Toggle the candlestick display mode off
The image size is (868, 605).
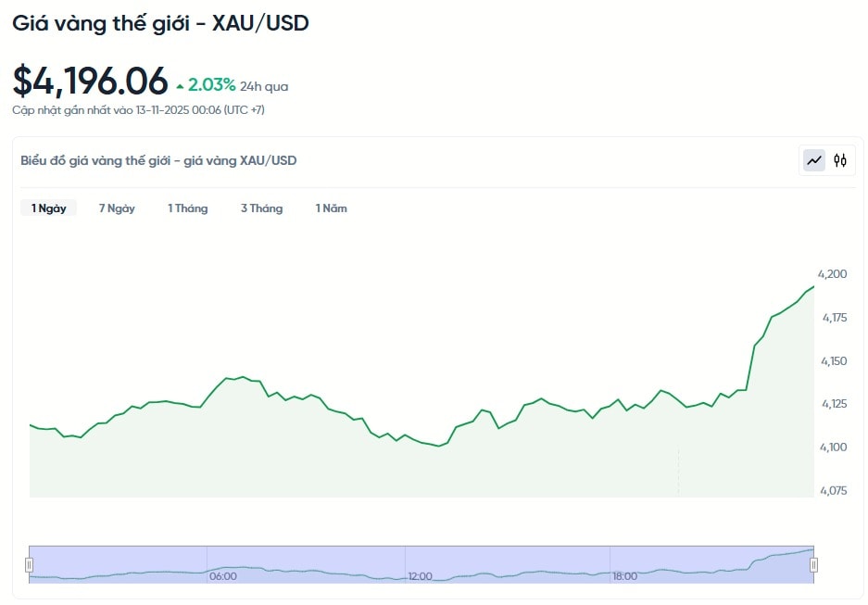838,159
